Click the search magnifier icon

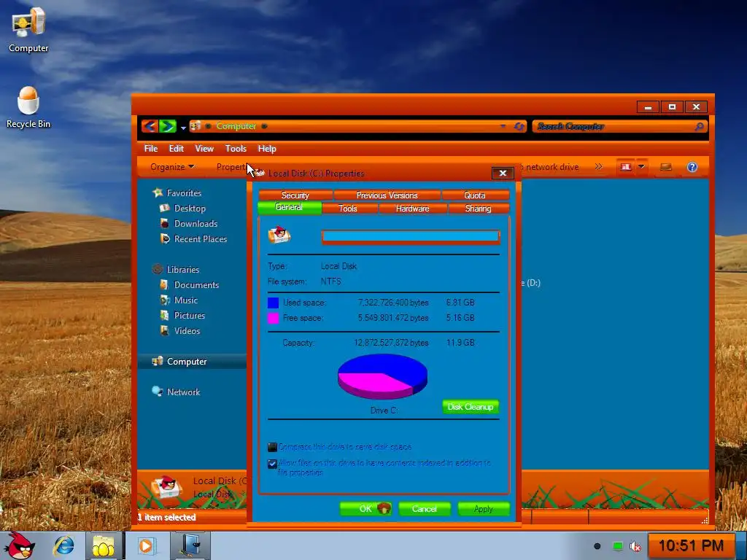point(700,126)
